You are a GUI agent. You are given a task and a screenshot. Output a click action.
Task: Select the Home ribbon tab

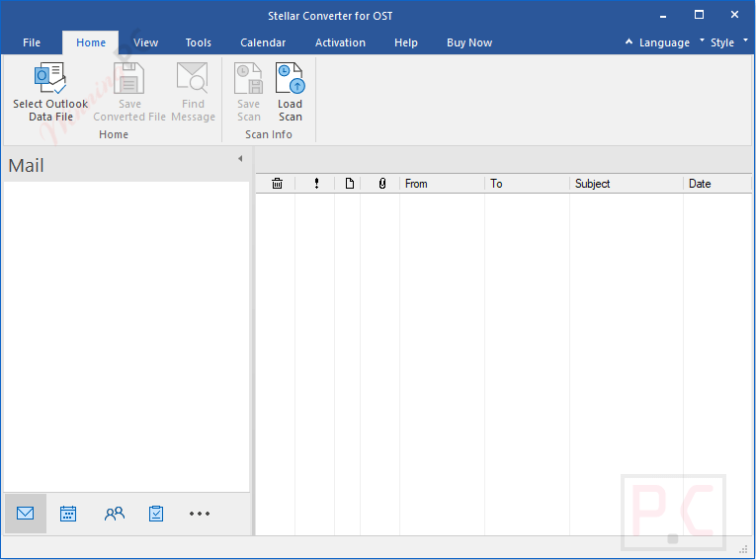(91, 42)
